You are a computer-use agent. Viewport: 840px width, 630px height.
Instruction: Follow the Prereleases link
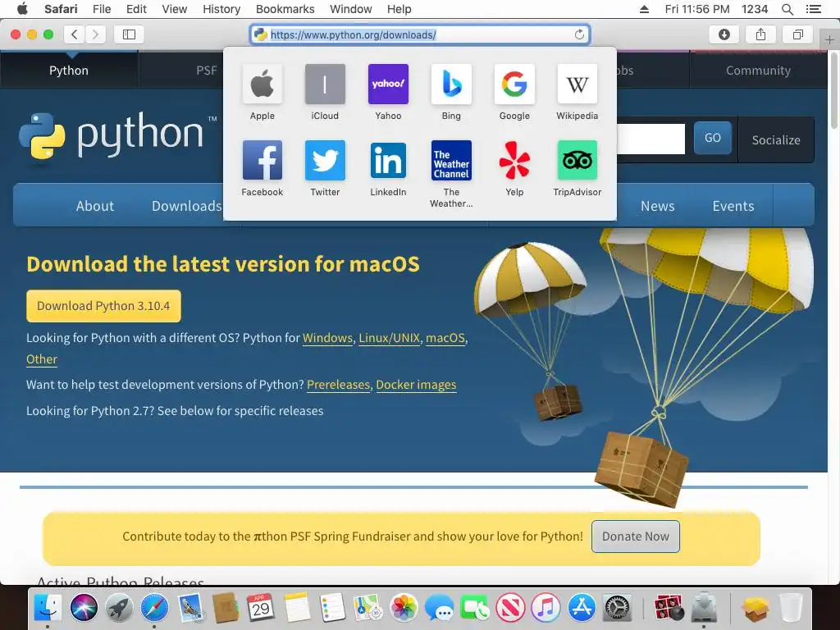click(x=338, y=385)
